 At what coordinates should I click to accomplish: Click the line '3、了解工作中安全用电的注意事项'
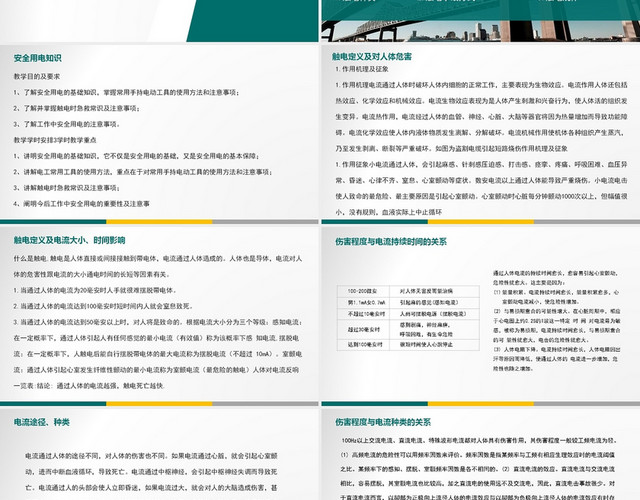(67, 124)
